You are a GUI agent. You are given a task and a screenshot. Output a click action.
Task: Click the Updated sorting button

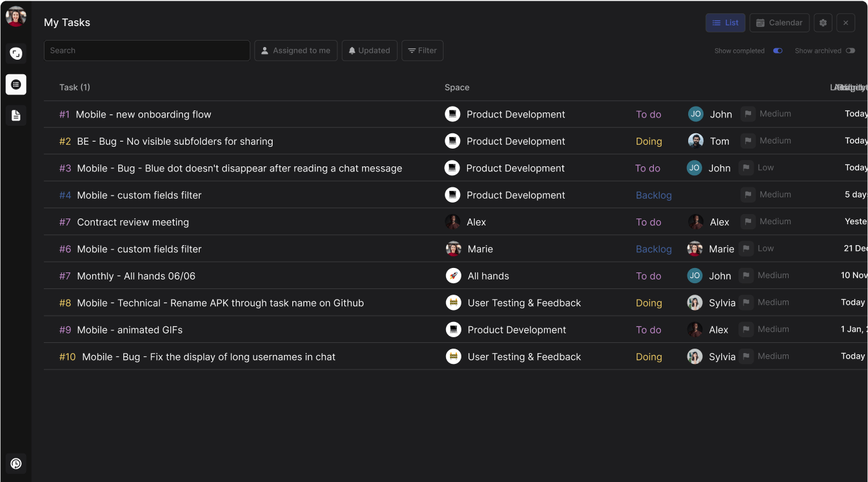click(369, 50)
